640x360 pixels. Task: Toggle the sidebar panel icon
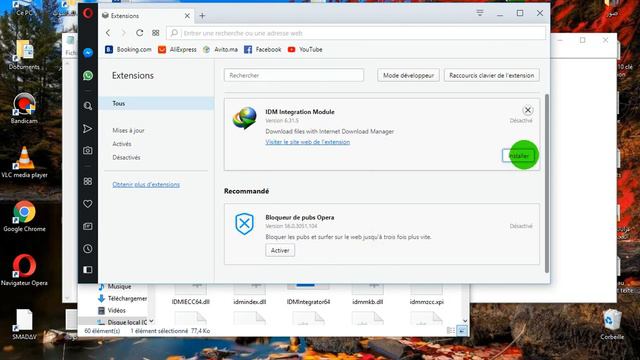click(x=88, y=270)
